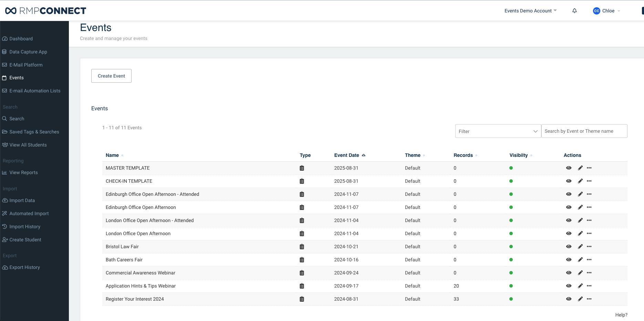Click the type clipboard icon for Bristol Law Fair
Viewport: 644px width, 321px height.
(302, 247)
